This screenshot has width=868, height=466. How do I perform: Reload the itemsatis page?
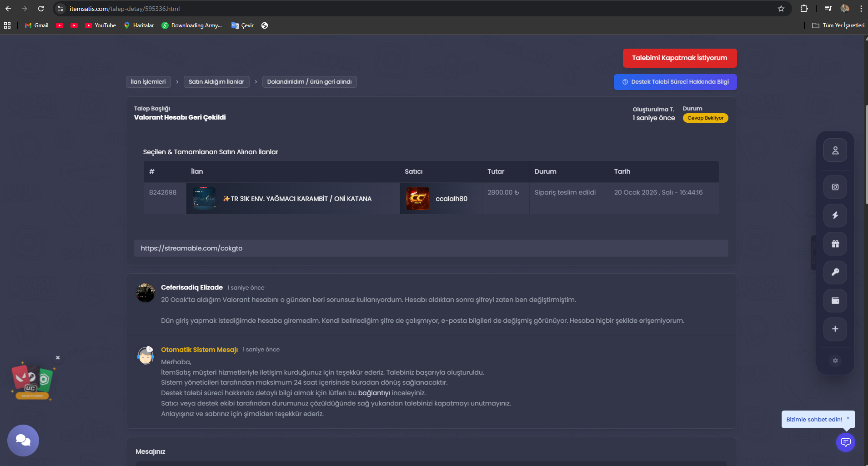pyautogui.click(x=41, y=9)
